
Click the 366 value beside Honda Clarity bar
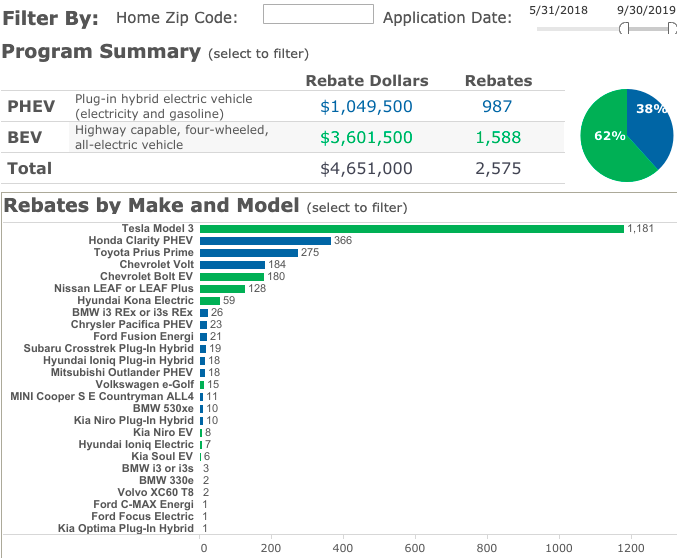343,241
